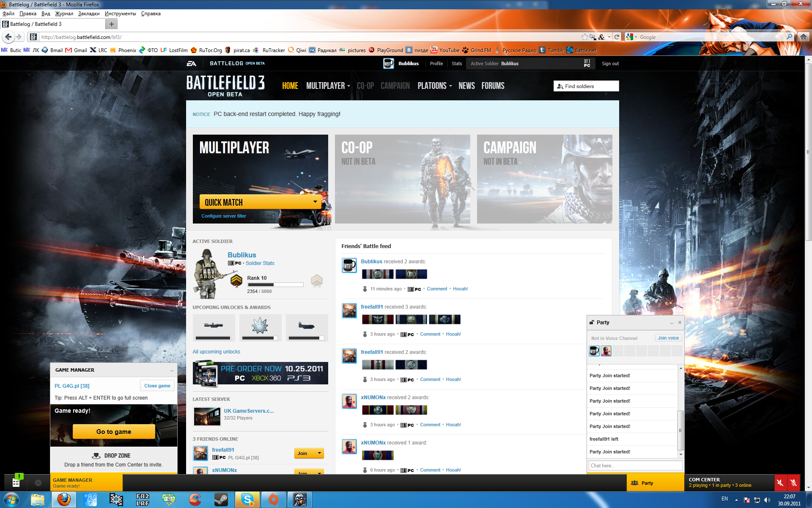Open the Stats link in top navigation

coord(457,63)
